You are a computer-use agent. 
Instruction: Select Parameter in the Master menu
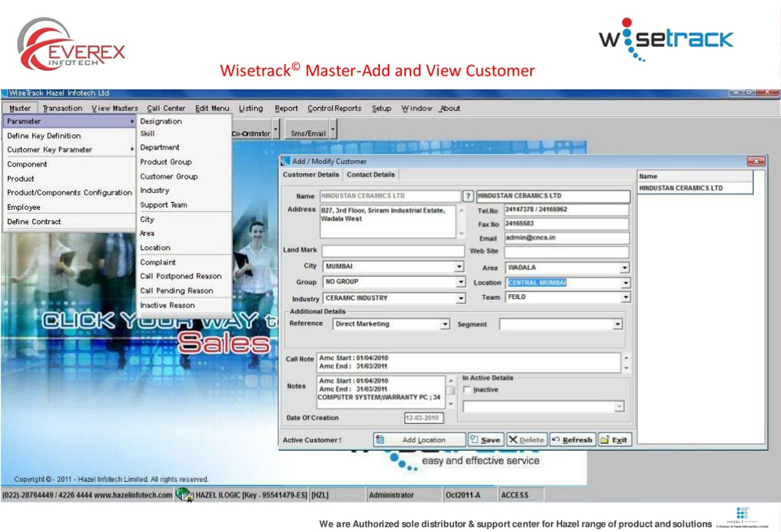click(x=70, y=121)
